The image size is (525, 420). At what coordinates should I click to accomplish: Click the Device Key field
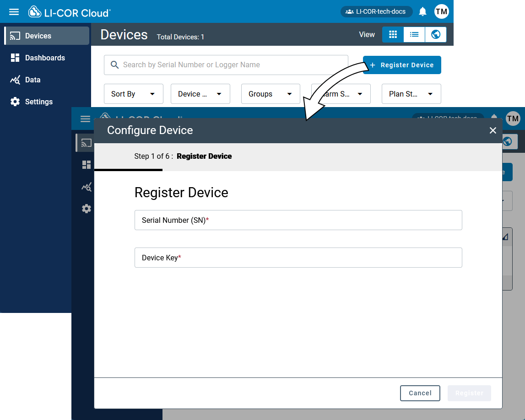click(x=298, y=258)
